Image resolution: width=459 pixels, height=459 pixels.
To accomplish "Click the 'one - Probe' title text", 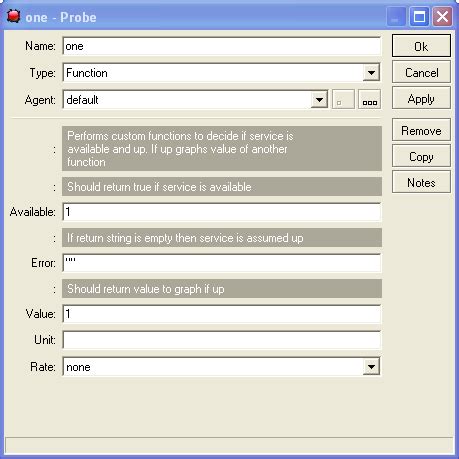I will pyautogui.click(x=61, y=17).
